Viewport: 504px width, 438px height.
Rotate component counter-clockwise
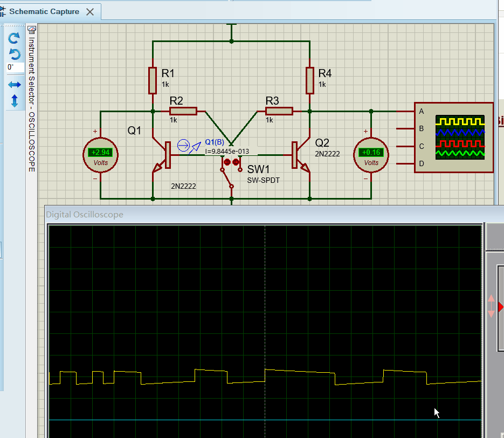(x=13, y=53)
